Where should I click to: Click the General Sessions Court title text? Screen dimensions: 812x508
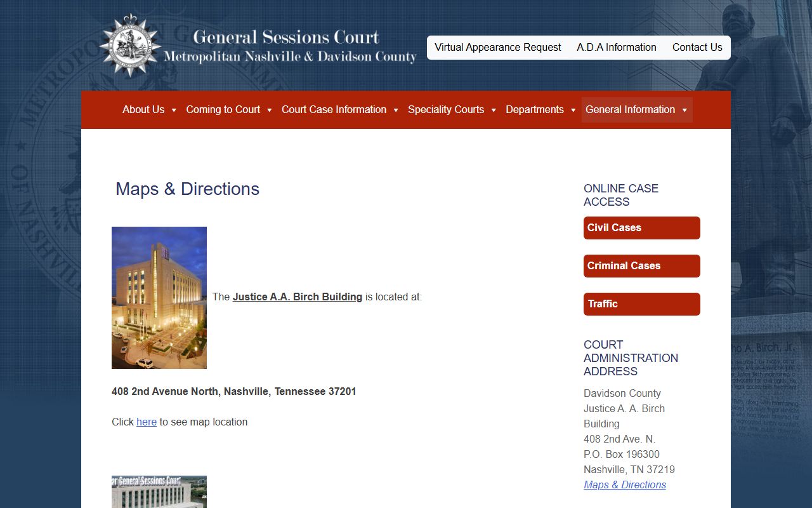click(x=286, y=37)
